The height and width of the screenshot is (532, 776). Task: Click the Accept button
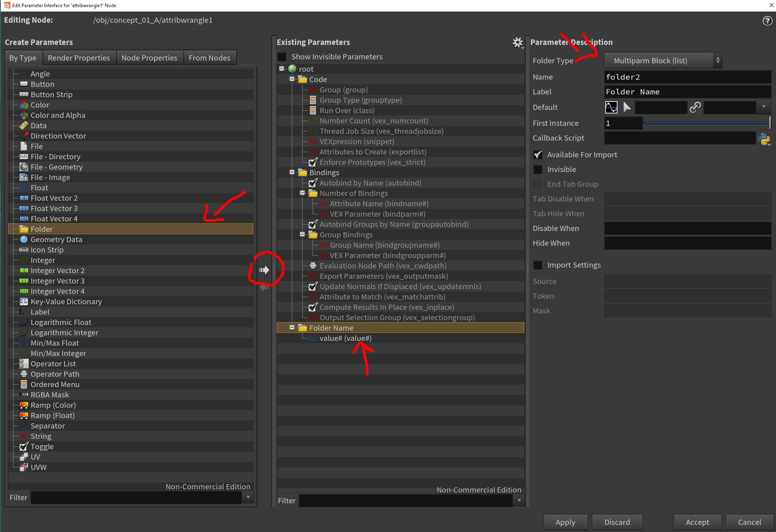click(697, 522)
